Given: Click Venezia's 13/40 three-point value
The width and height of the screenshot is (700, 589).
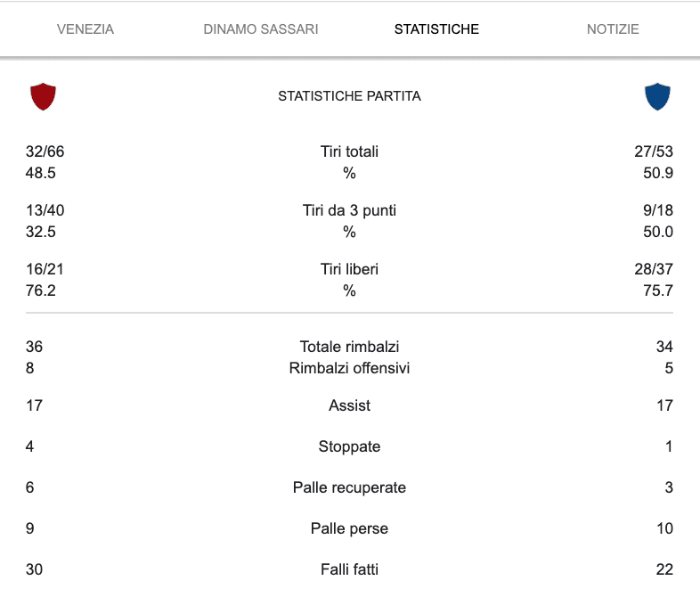Looking at the screenshot, I should [45, 210].
